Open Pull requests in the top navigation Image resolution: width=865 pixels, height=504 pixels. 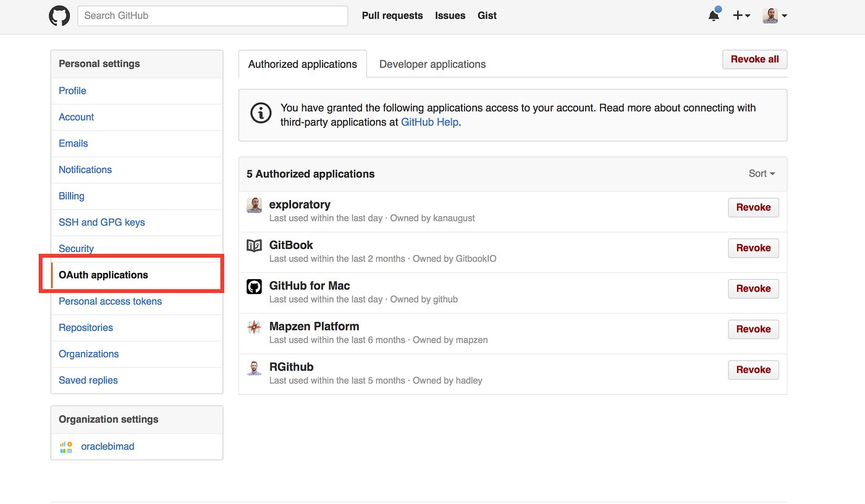point(392,15)
